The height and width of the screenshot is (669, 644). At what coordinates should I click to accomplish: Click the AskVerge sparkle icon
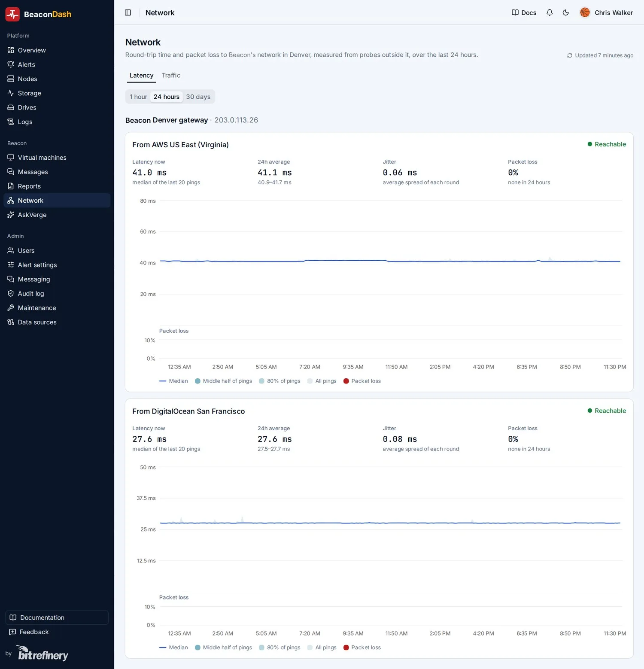(x=11, y=215)
